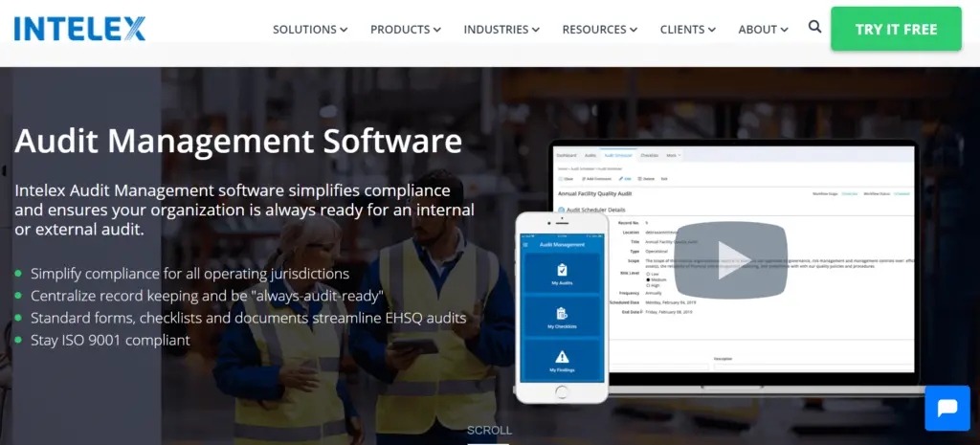Click 'Standard forms, checklists and documents' bullet

coord(248,318)
